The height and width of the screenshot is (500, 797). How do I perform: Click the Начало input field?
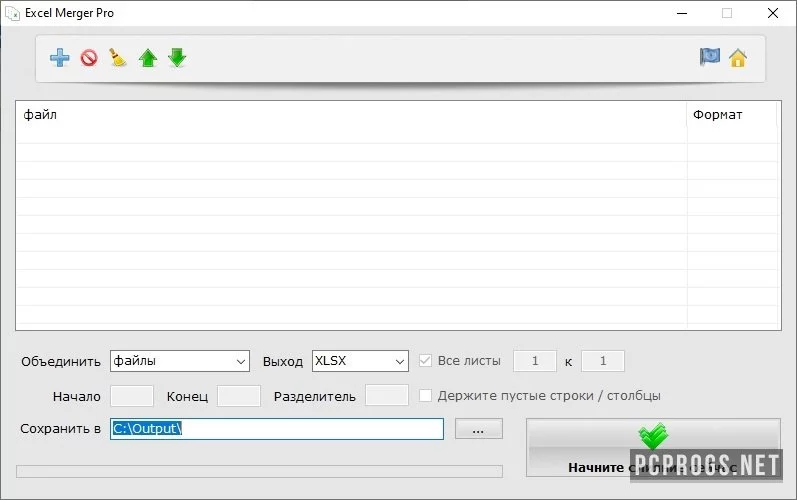[132, 396]
